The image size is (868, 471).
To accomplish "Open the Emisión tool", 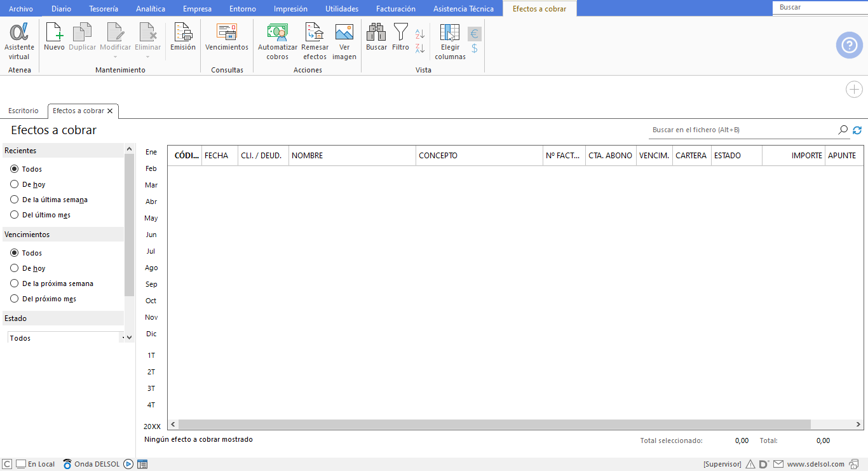I will coord(183,37).
